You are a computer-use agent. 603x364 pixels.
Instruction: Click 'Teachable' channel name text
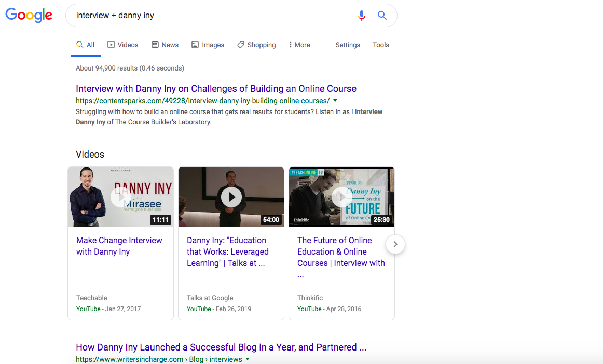[x=91, y=298]
